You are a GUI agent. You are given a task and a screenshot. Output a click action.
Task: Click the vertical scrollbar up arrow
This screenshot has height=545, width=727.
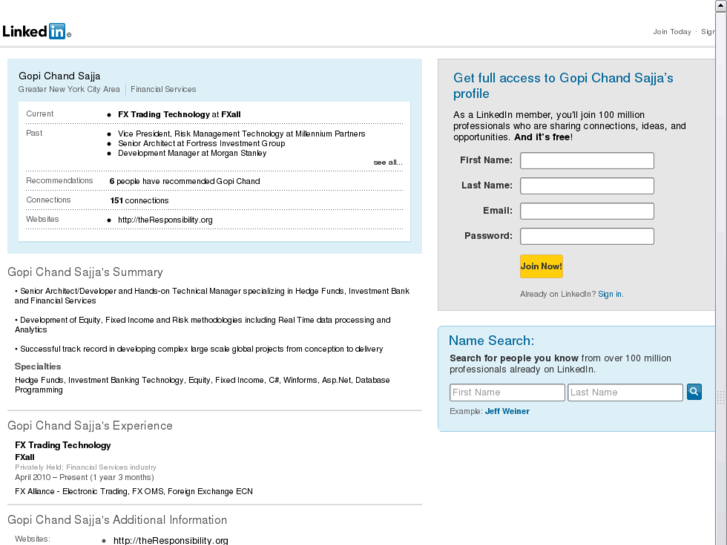(x=721, y=5)
